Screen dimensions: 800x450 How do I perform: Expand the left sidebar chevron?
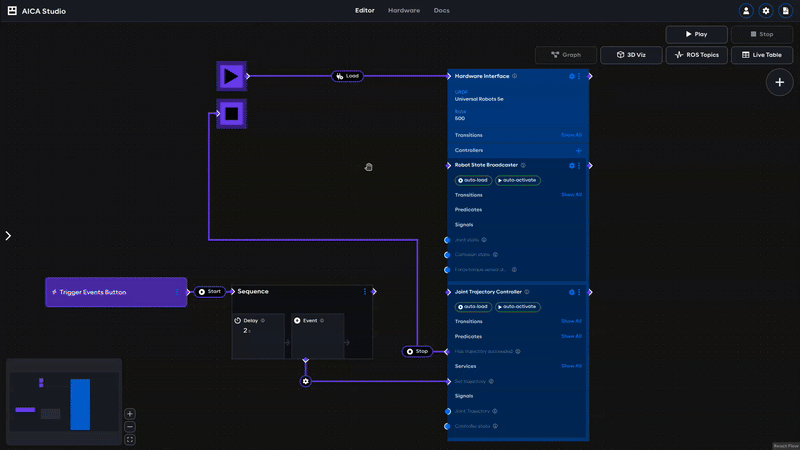(x=8, y=236)
